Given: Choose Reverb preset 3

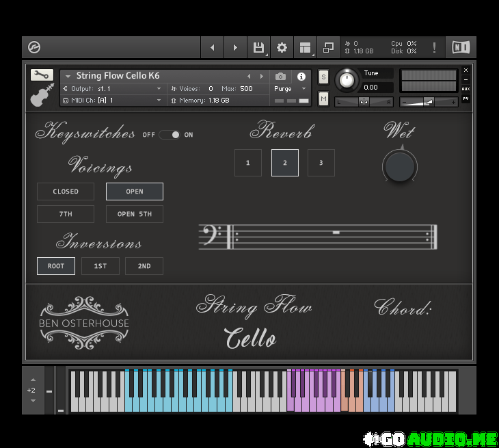Looking at the screenshot, I should pos(321,163).
